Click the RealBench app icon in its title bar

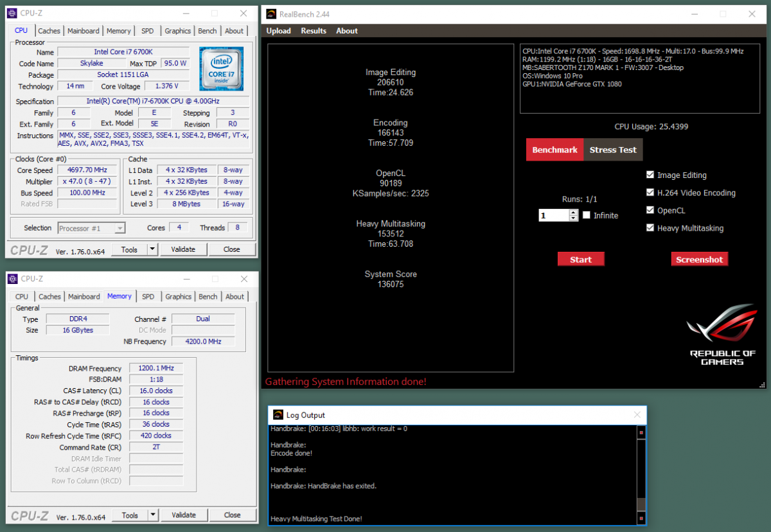pos(272,13)
